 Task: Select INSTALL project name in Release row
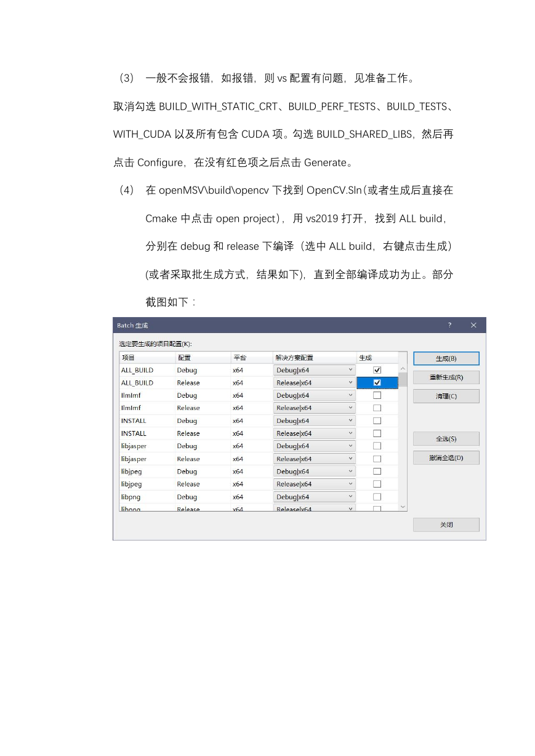tap(134, 433)
